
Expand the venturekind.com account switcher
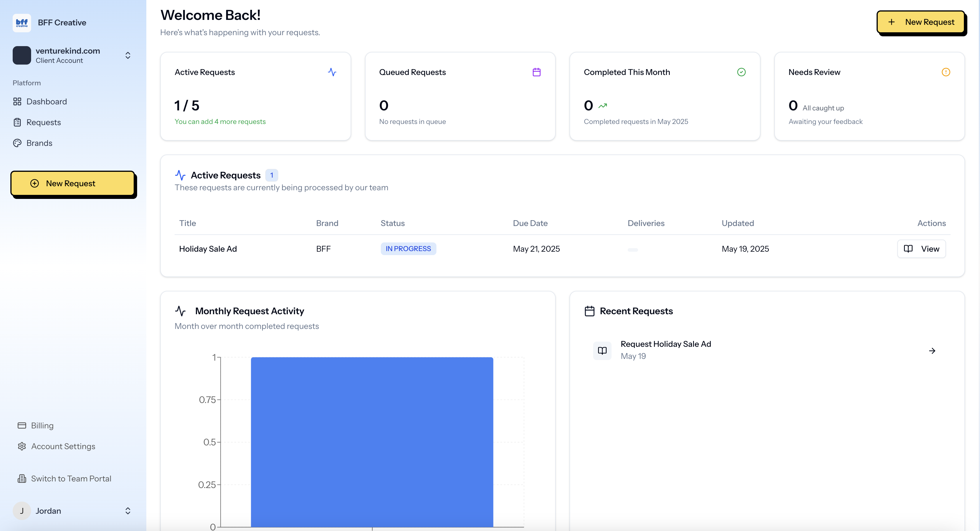point(128,56)
